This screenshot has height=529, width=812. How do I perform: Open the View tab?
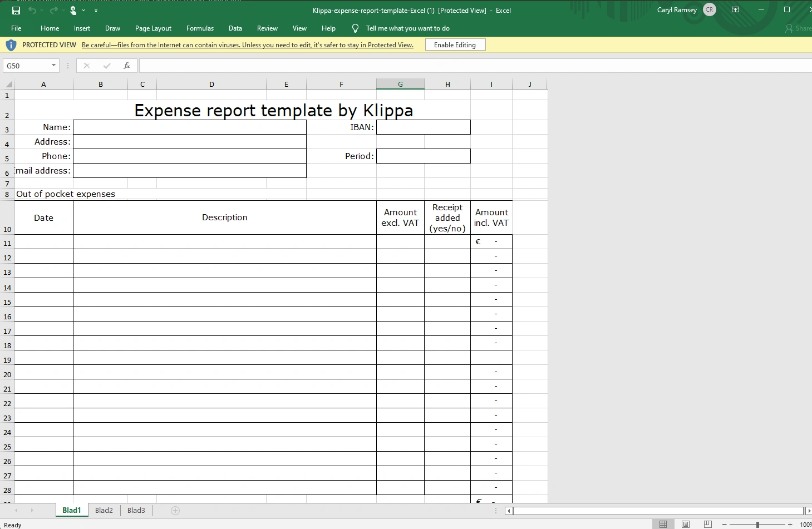click(x=299, y=28)
